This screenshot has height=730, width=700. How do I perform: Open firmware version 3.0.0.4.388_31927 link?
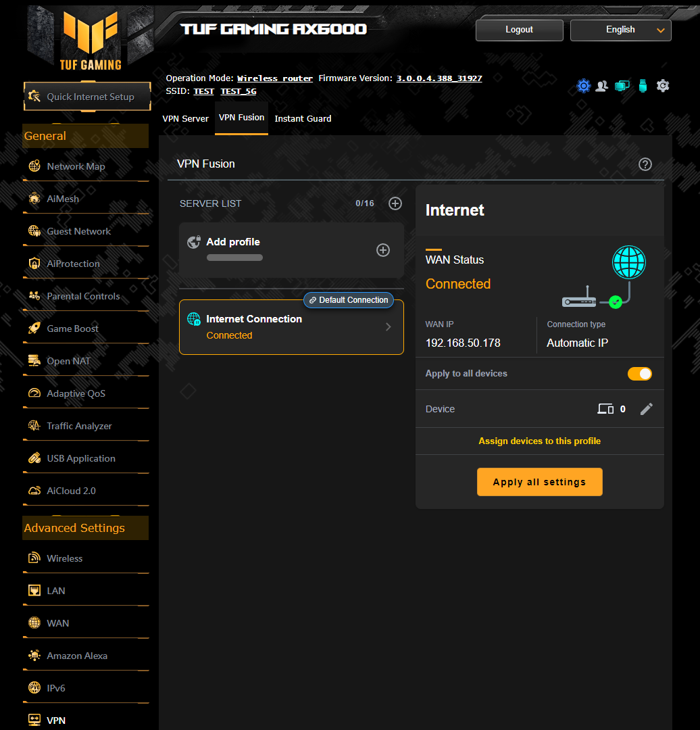click(x=439, y=78)
